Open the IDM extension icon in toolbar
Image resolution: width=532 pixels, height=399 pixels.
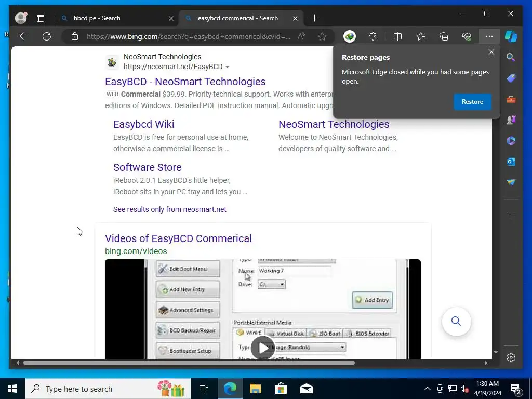coord(350,36)
